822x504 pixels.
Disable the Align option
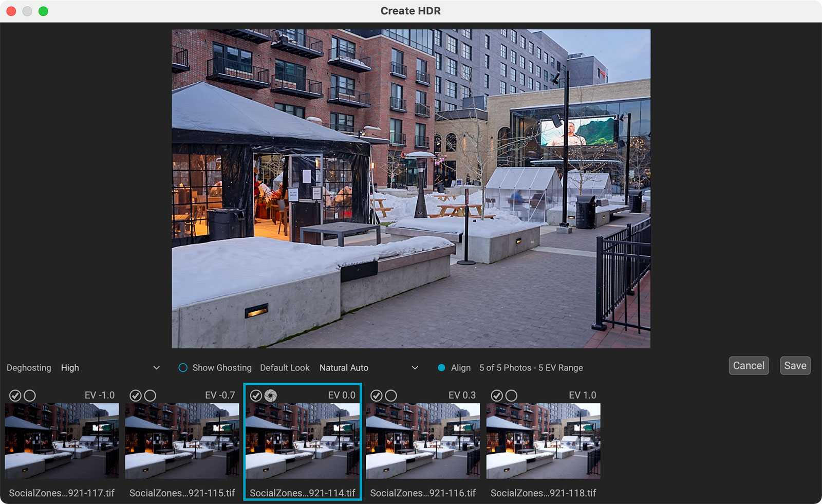point(441,368)
